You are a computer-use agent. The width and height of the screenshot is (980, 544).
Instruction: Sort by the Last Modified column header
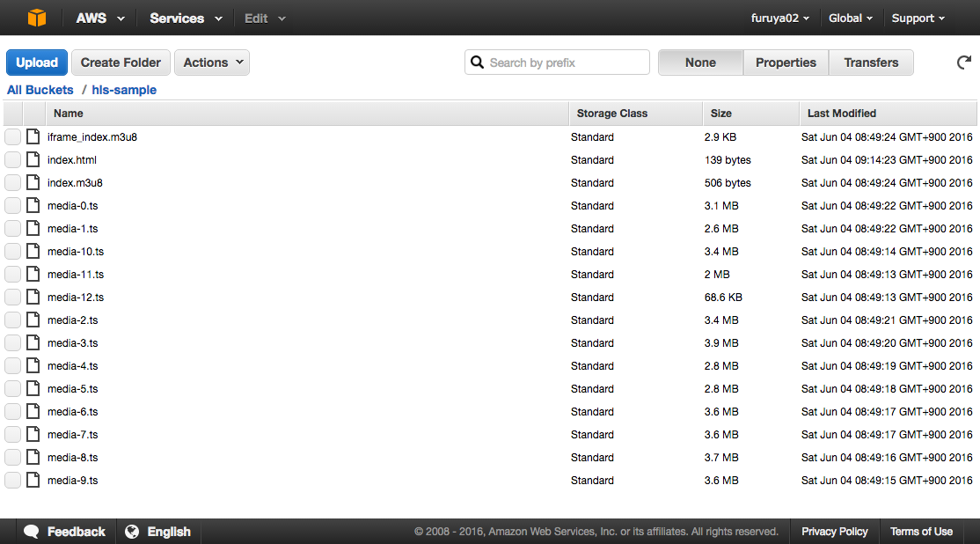tap(842, 114)
